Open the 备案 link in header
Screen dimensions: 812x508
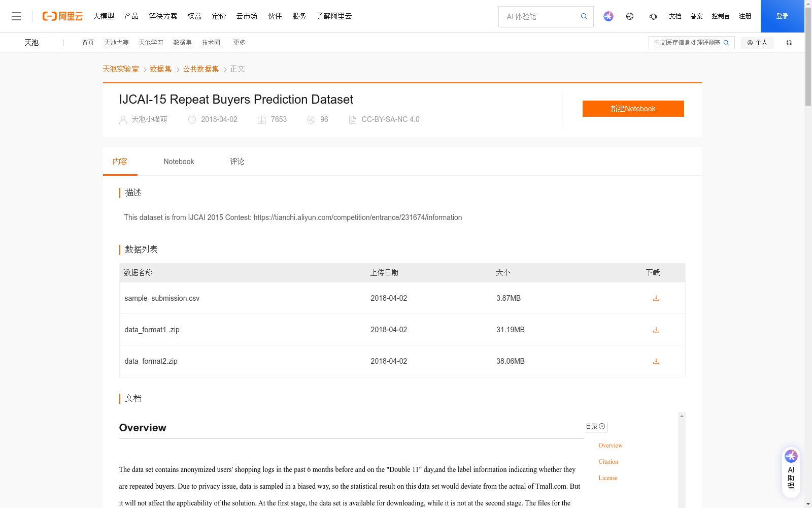[696, 16]
